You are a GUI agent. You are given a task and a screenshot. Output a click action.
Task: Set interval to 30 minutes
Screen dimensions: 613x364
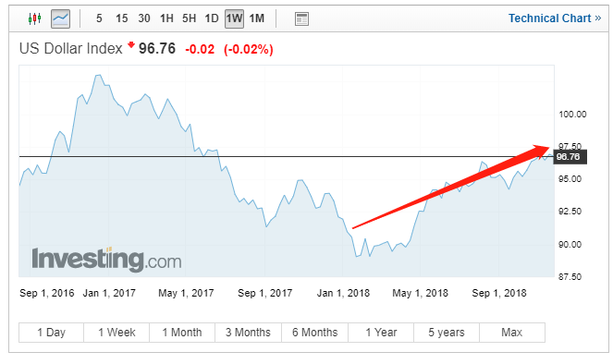(144, 18)
